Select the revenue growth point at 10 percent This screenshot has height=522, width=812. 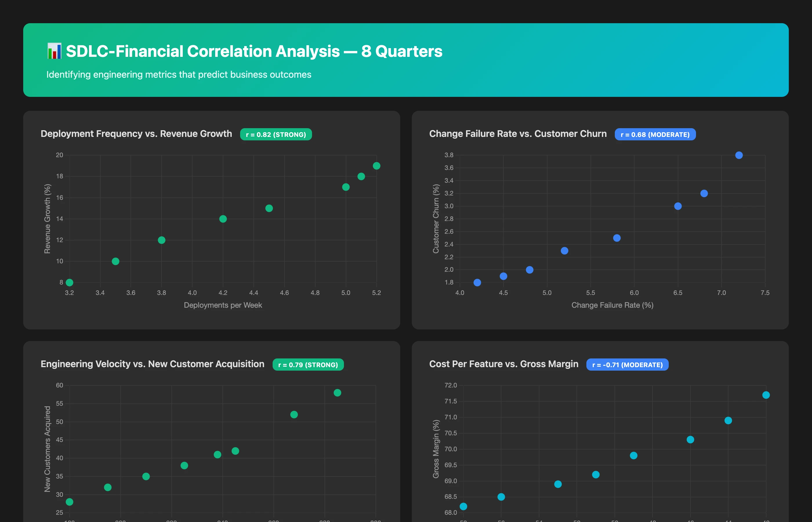point(115,261)
